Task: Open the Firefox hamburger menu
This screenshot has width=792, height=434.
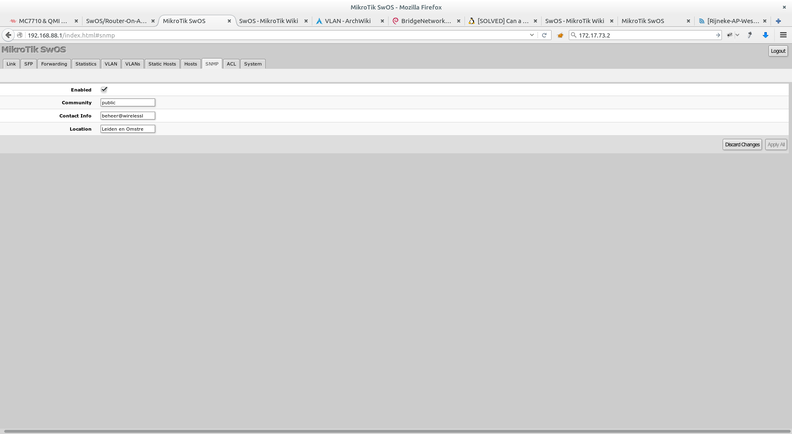Action: pos(783,35)
